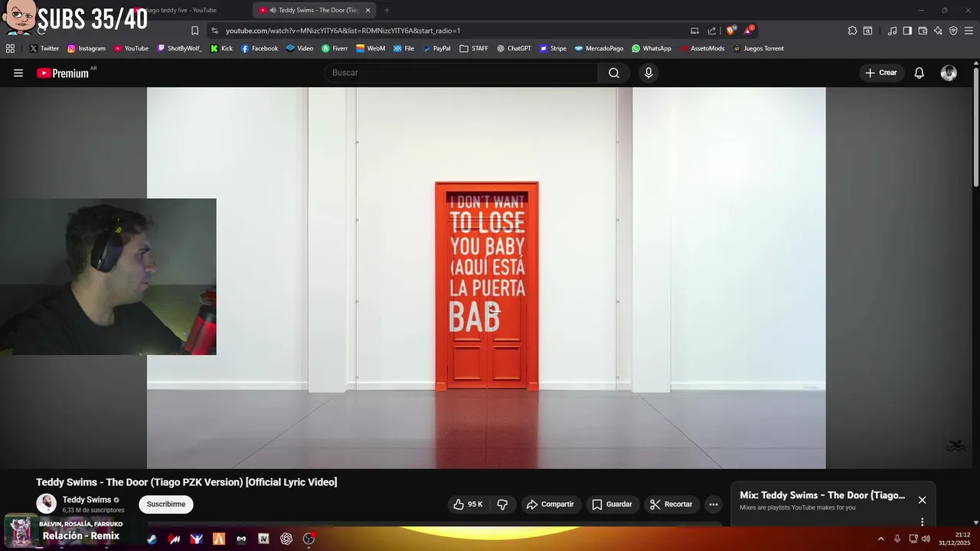Image resolution: width=980 pixels, height=551 pixels.
Task: Open the Instagram bookmark
Action: pyautogui.click(x=87, y=48)
